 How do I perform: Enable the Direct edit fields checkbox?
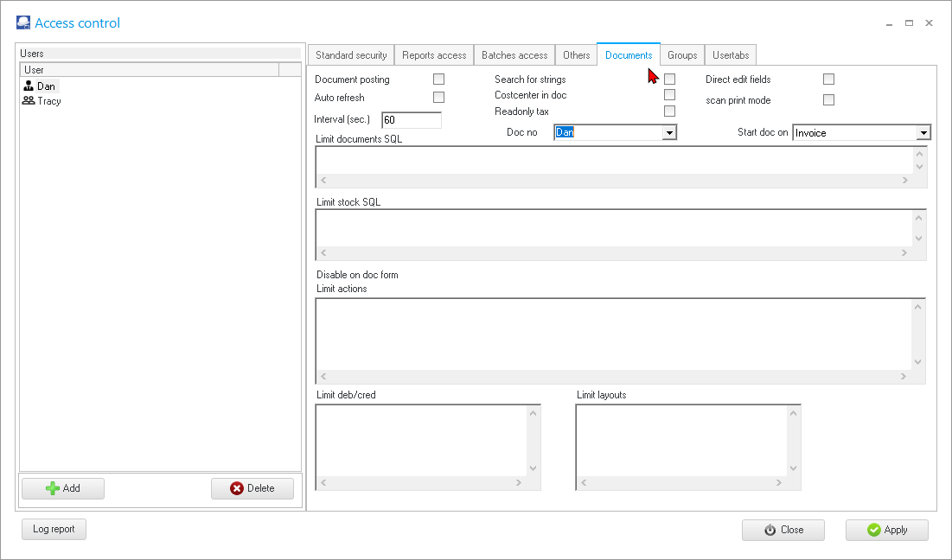point(828,80)
